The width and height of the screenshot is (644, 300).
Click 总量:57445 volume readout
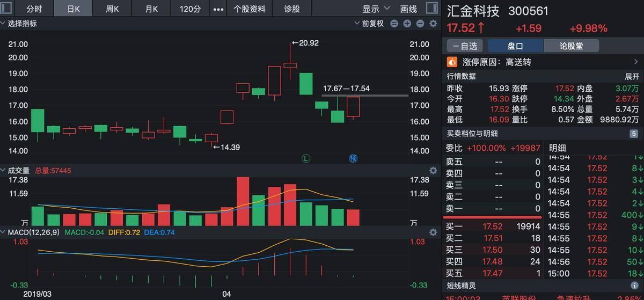pos(53,171)
